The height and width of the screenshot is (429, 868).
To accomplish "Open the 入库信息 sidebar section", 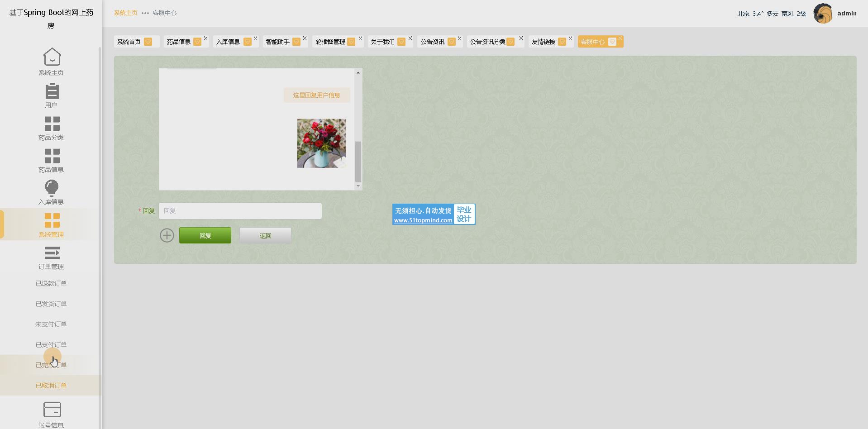I will click(x=51, y=193).
